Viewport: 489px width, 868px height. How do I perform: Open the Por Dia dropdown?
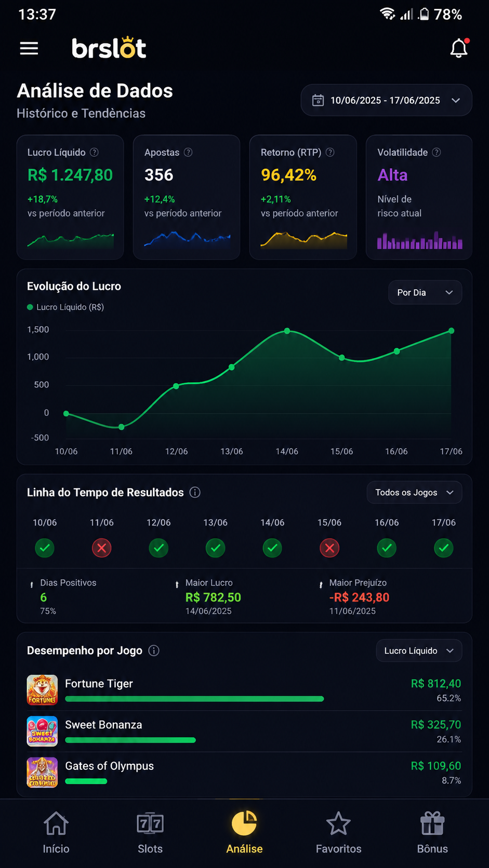(x=425, y=292)
